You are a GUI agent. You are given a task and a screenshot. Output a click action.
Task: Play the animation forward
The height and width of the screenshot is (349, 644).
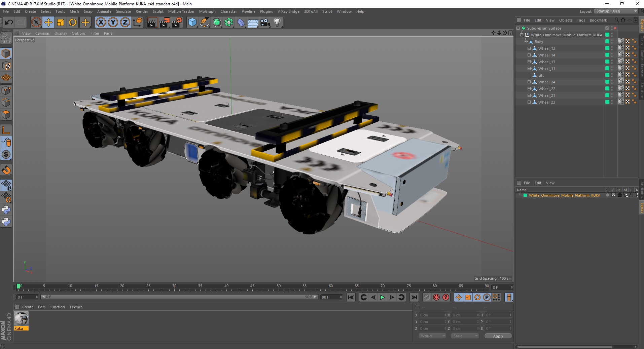382,297
